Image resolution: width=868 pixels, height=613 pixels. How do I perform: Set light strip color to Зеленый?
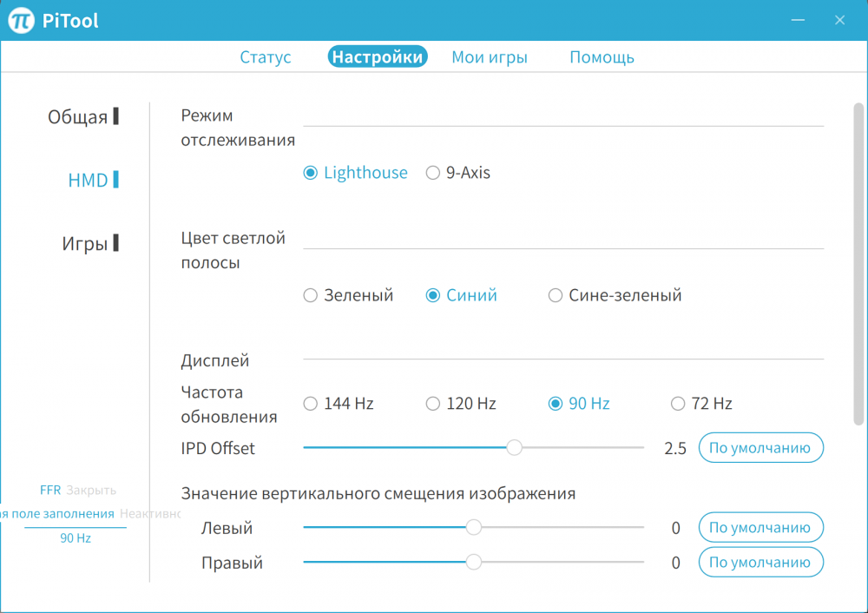point(310,295)
